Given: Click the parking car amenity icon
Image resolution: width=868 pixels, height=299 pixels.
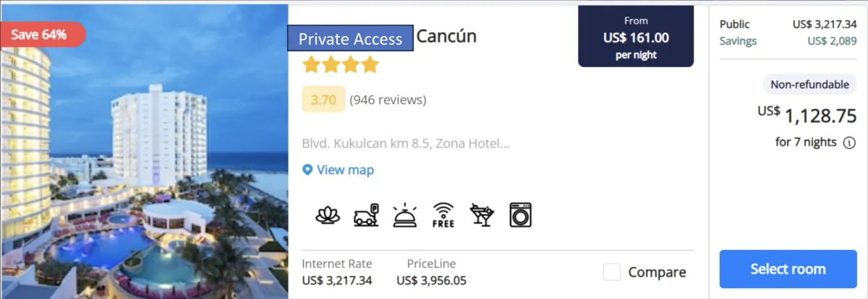Looking at the screenshot, I should (x=367, y=214).
